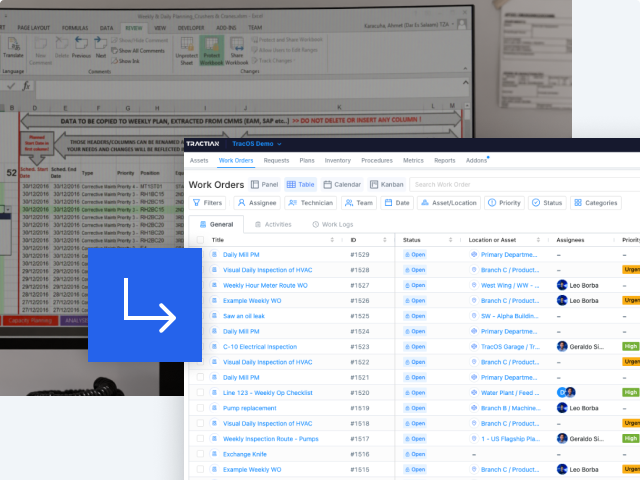Open the Technician filter
The height and width of the screenshot is (480, 640).
pyautogui.click(x=311, y=203)
